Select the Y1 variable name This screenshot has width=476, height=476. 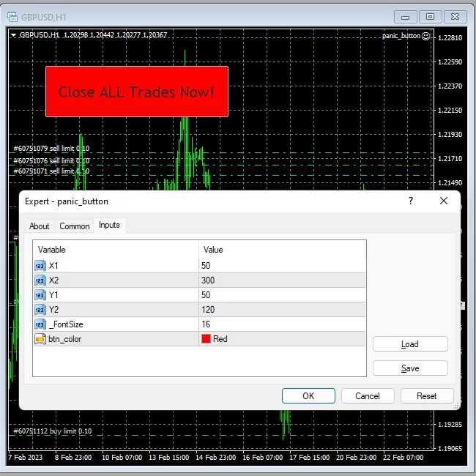[53, 295]
